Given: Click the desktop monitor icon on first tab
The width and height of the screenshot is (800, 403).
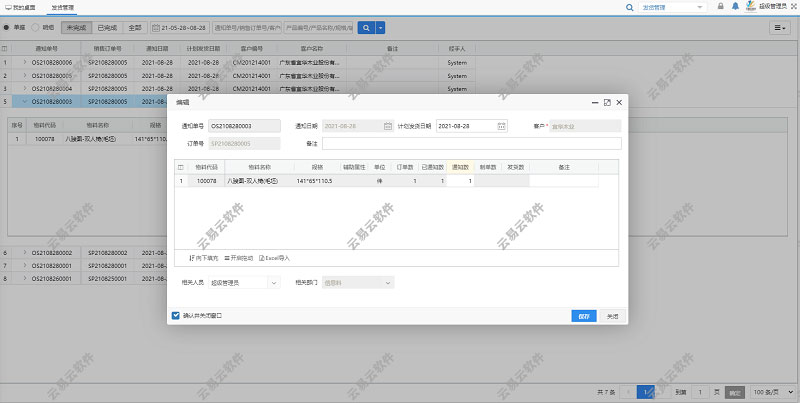Looking at the screenshot, I should 8,7.
